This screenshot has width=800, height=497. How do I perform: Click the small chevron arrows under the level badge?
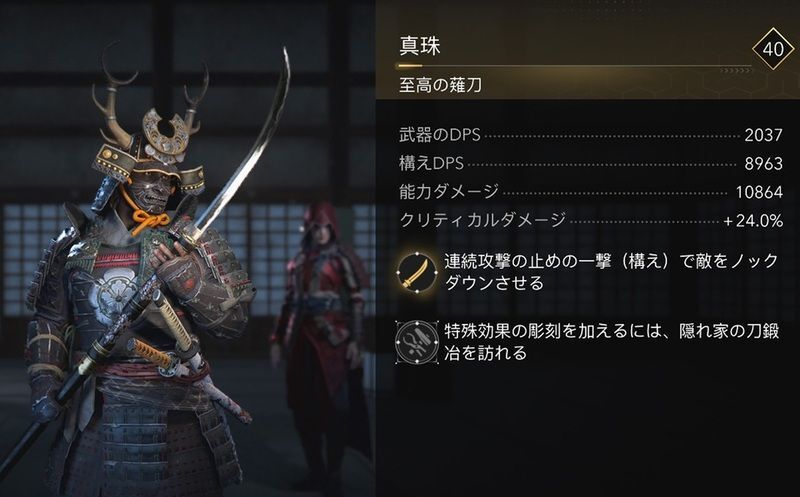(735, 70)
